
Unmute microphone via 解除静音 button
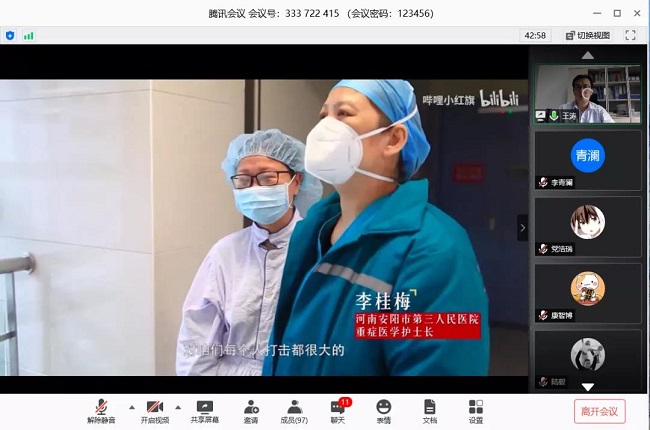[100, 410]
